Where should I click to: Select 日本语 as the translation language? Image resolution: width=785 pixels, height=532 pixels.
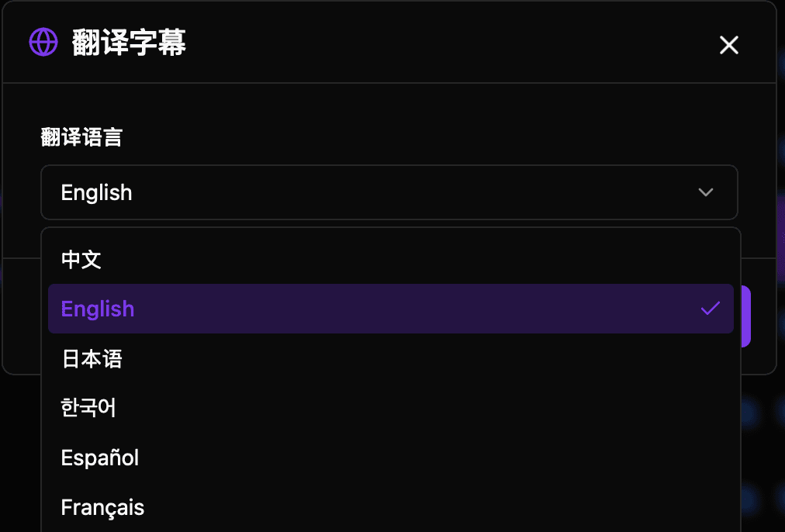(92, 358)
